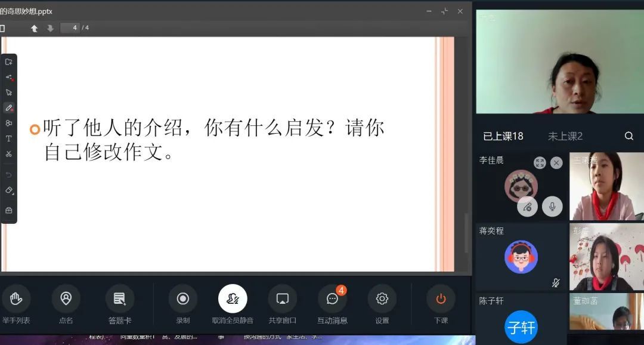The image size is (644, 345).
Task: Select the laser pointer tool with red dot
Action: 8,78
